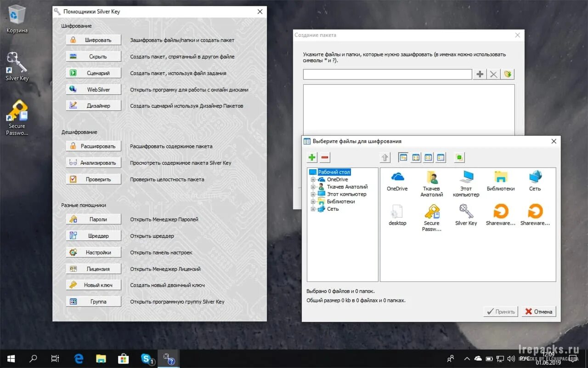Switch to first view mode icon in file picker

[x=403, y=157]
